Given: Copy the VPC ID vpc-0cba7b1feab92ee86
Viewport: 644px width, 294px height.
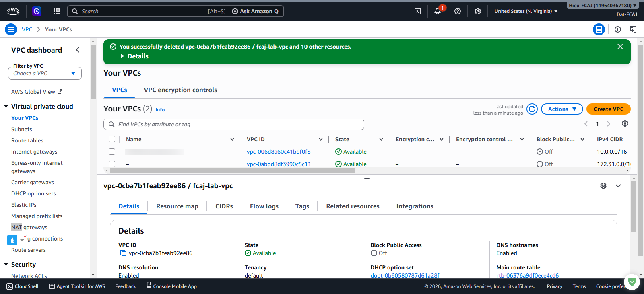Looking at the screenshot, I should (123, 253).
